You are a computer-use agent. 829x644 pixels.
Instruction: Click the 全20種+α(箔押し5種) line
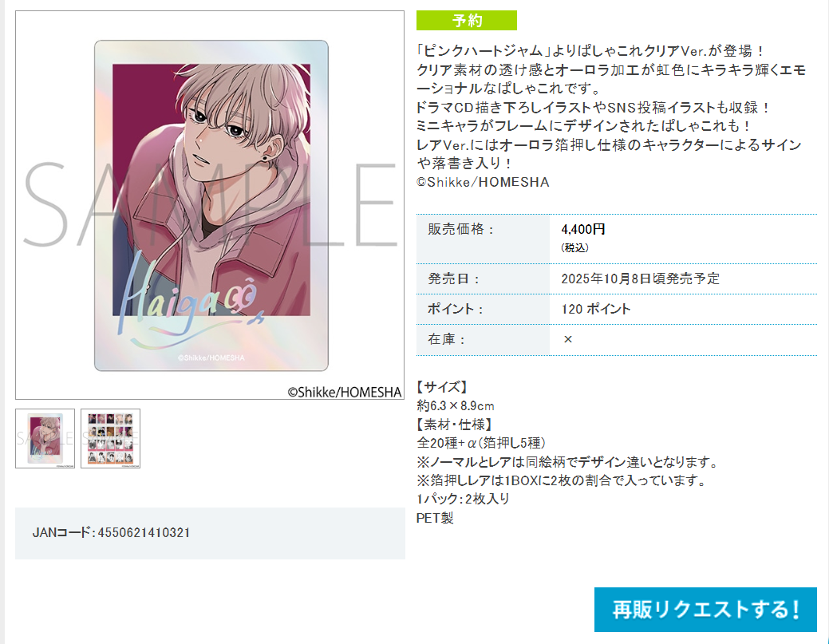point(481,443)
